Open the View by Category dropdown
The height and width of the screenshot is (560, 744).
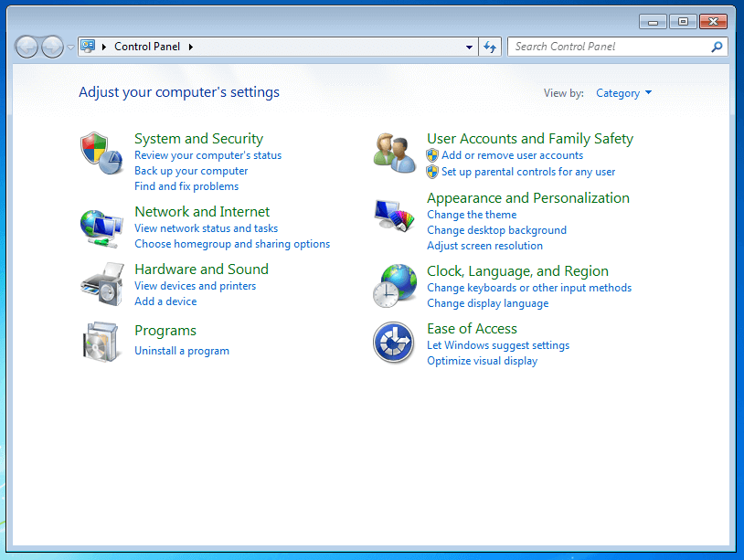pyautogui.click(x=623, y=93)
